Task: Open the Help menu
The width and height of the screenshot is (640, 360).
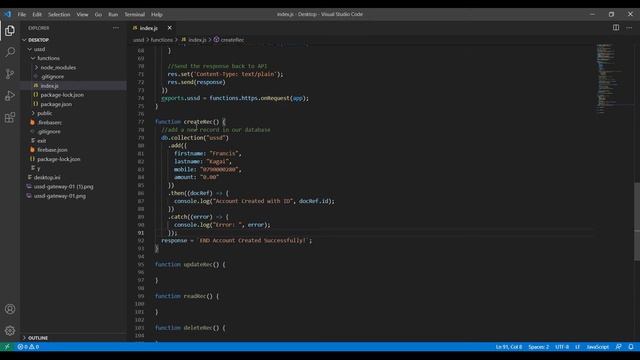Action: (x=157, y=14)
